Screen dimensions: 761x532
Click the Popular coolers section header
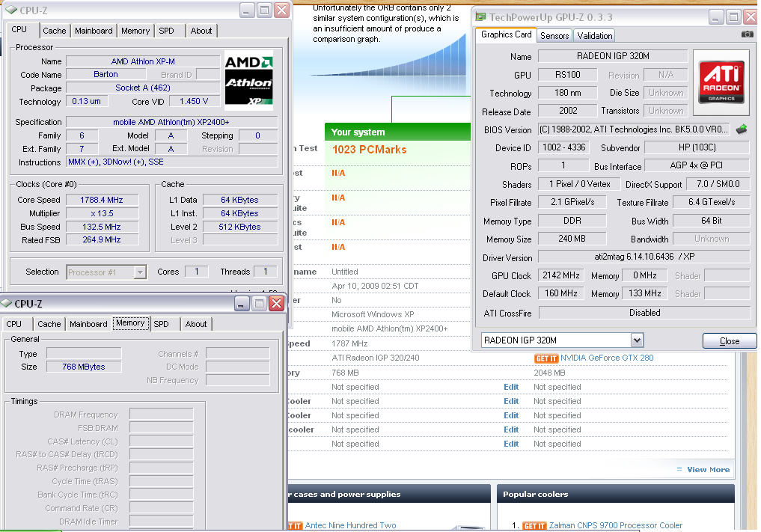[x=615, y=494]
